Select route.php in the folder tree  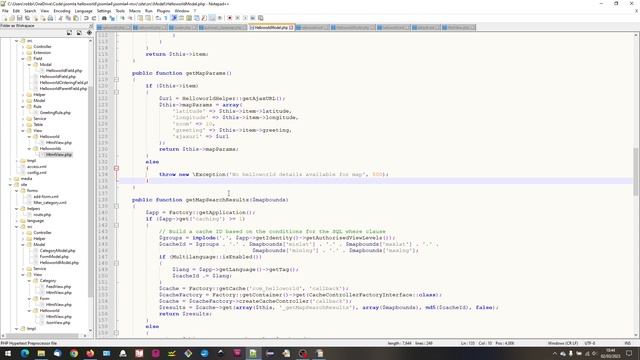click(x=42, y=215)
